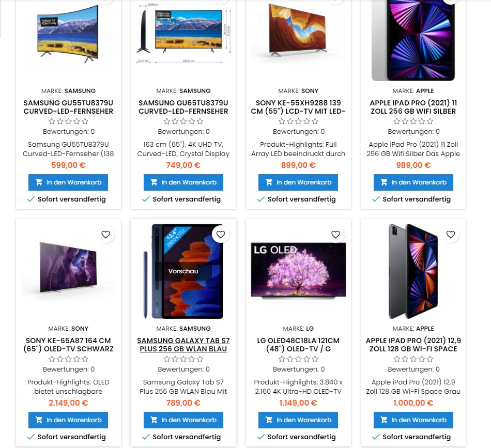491x448 pixels.
Task: Add Sony KE-65A87 OLED-TV to wishlist heart
Action: (106, 235)
